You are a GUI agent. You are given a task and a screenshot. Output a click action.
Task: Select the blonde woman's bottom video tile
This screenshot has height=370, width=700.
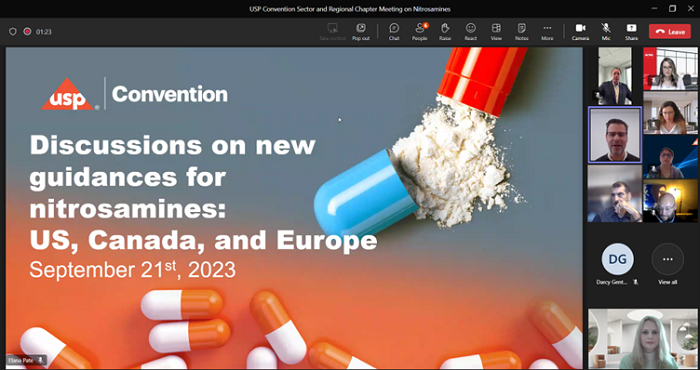[642, 338]
